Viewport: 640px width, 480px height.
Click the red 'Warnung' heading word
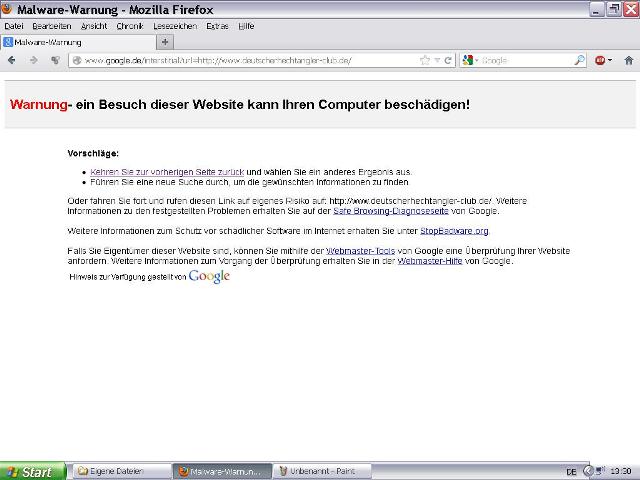pos(39,104)
